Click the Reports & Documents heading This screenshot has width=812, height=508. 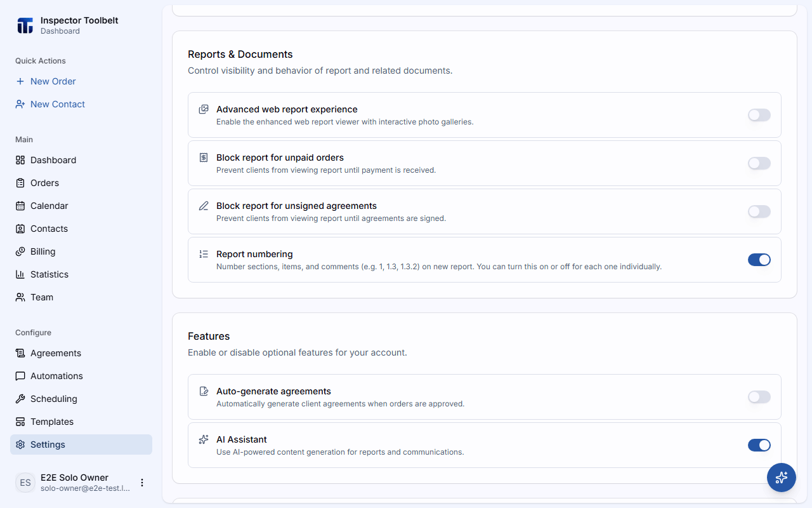[240, 54]
